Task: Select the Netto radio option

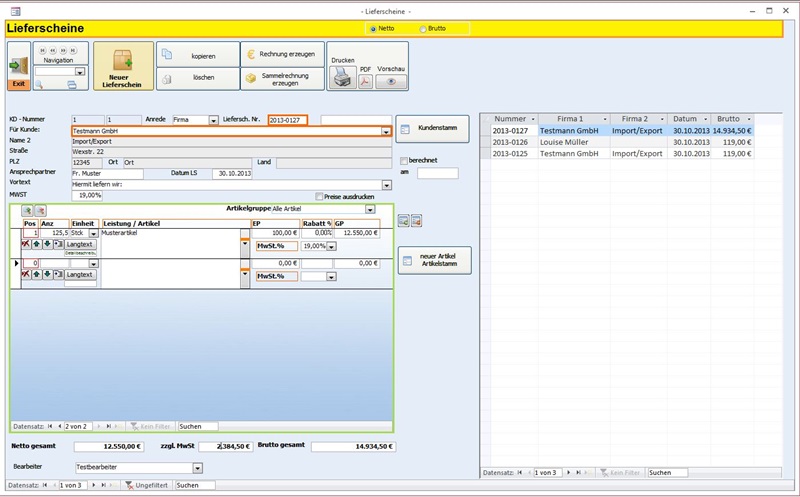Action: tap(373, 29)
